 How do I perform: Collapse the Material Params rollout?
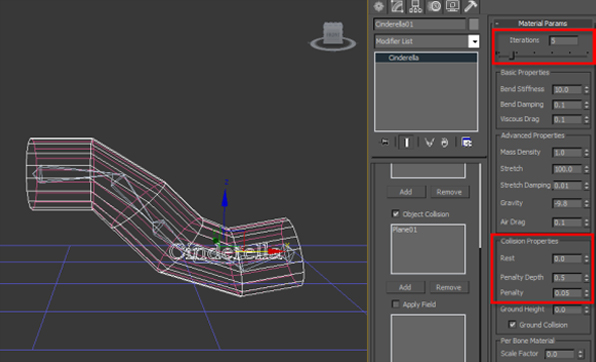[542, 23]
